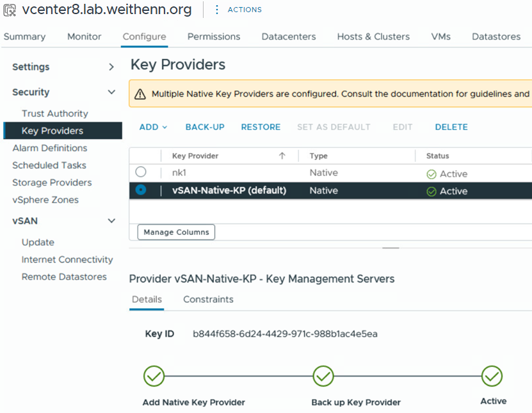Click the Add Native Key Provider checkmark step
This screenshot has height=413, width=532.
coord(154,376)
